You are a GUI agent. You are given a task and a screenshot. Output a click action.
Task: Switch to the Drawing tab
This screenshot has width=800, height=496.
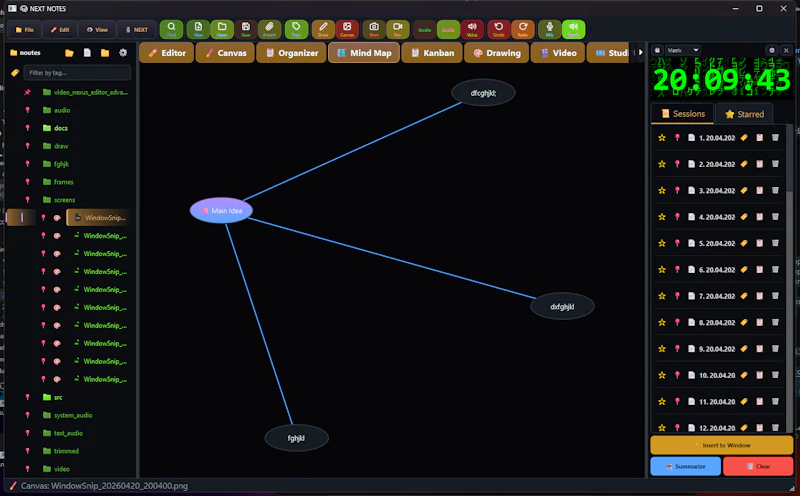[x=496, y=53]
